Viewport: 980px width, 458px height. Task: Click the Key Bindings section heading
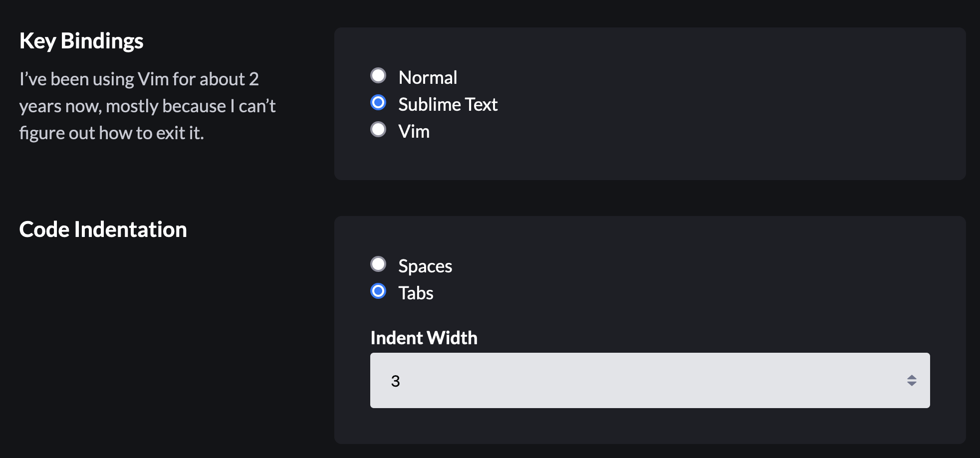tap(81, 41)
